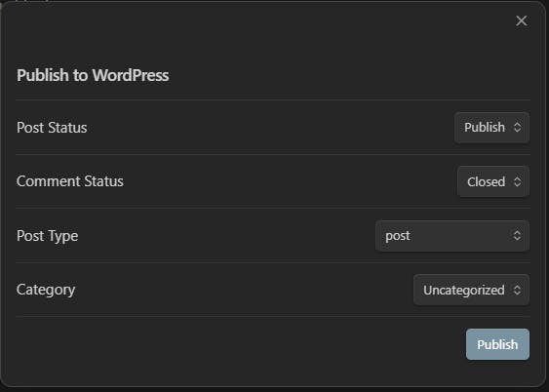
Task: Select the 'post' value text in Post Type
Action: [x=398, y=236]
